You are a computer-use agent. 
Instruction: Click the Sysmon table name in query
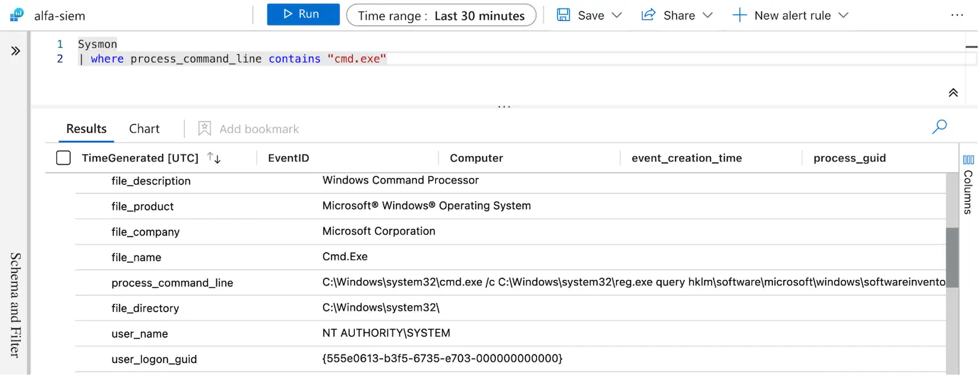97,44
